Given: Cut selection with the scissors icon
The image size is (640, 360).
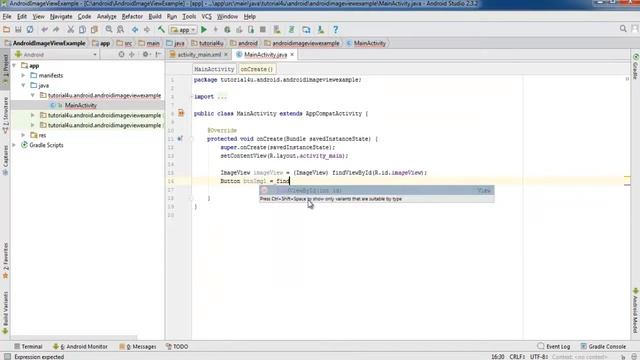Looking at the screenshot, I should (x=71, y=29).
